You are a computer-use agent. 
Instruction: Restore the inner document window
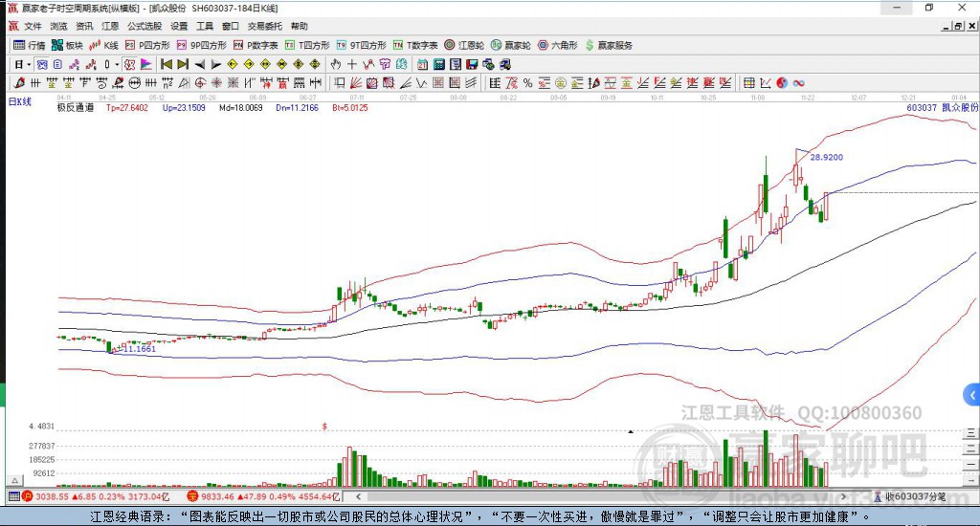[959, 26]
